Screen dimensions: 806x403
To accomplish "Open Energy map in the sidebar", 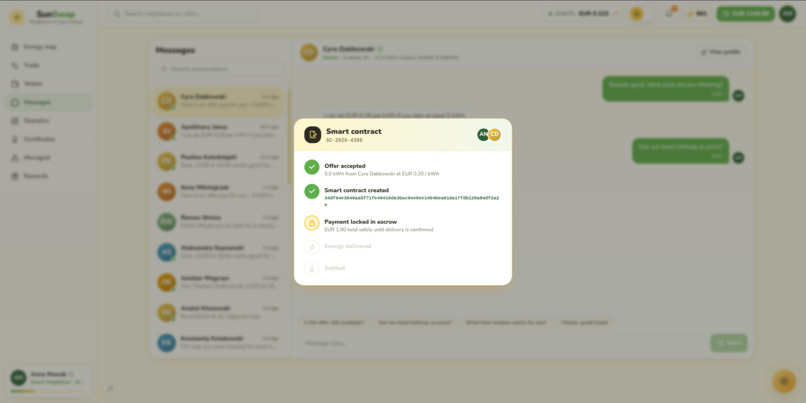I will [49, 47].
